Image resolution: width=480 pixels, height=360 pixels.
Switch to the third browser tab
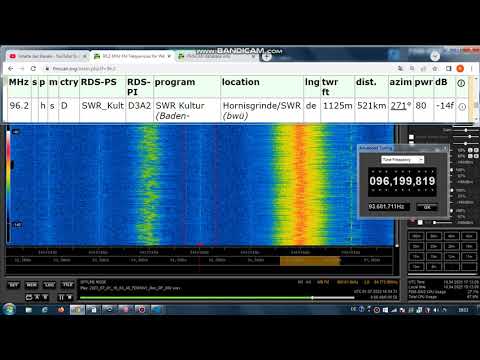coord(217,56)
